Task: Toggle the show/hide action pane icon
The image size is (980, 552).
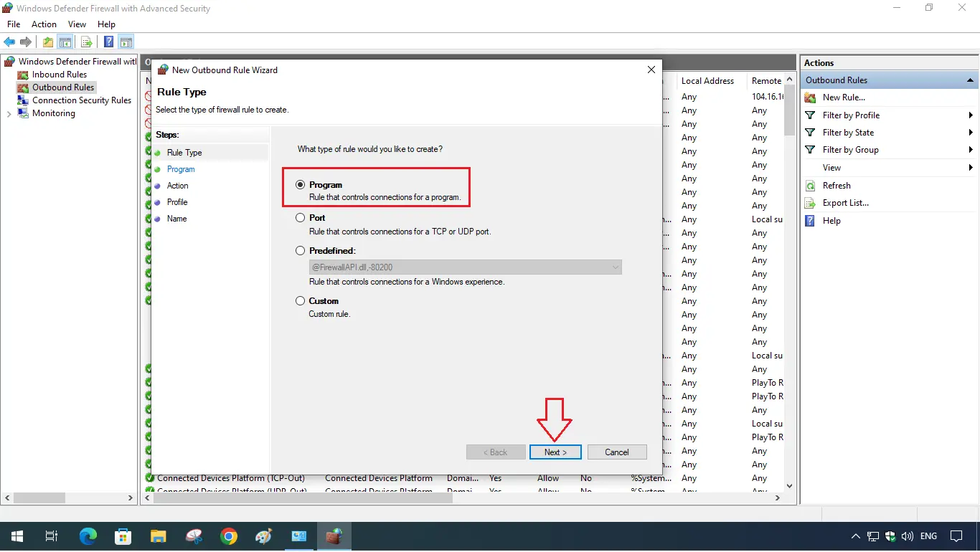Action: (126, 42)
